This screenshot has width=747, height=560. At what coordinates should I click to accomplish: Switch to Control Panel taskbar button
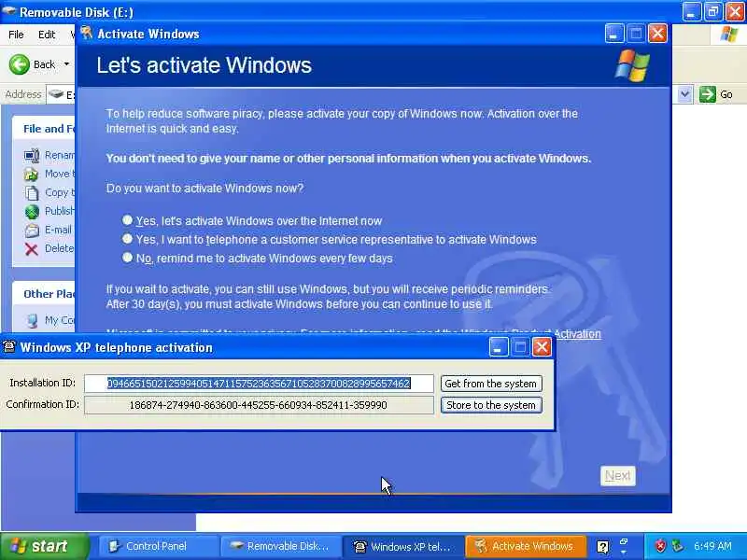coord(157,546)
